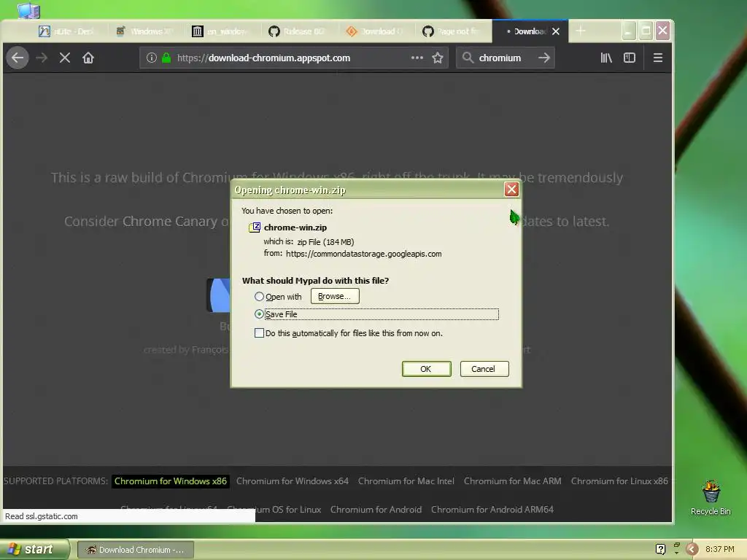747x560 pixels.
Task: Switch to the nLite tab
Action: pos(66,31)
